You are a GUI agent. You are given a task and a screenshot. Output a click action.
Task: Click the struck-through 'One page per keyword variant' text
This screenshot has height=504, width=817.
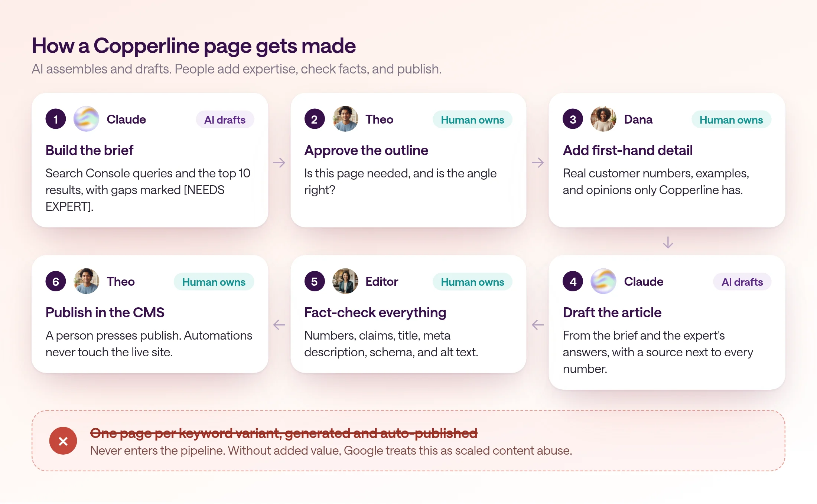coord(284,433)
